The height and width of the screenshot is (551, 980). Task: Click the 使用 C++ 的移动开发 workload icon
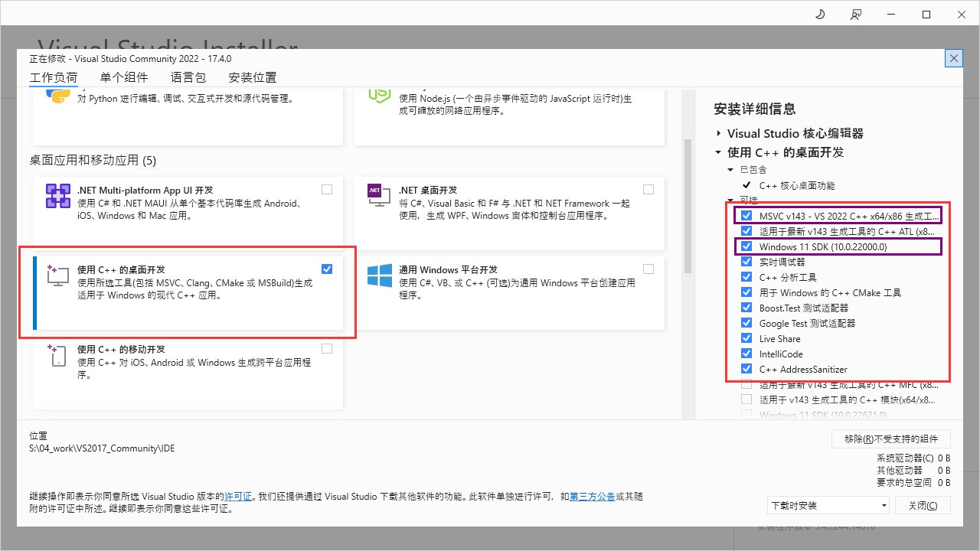pos(59,355)
